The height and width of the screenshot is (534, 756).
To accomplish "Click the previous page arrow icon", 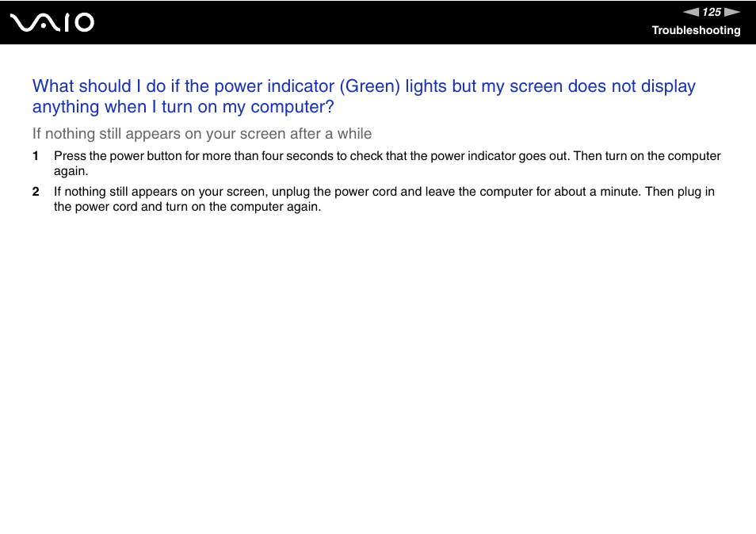I will pyautogui.click(x=691, y=12).
